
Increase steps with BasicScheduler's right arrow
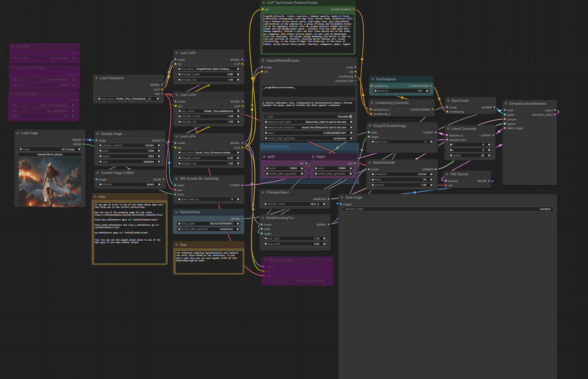(432, 180)
